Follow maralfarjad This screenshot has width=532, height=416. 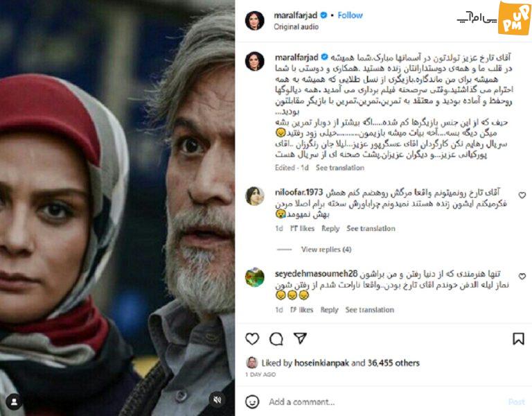350,15
